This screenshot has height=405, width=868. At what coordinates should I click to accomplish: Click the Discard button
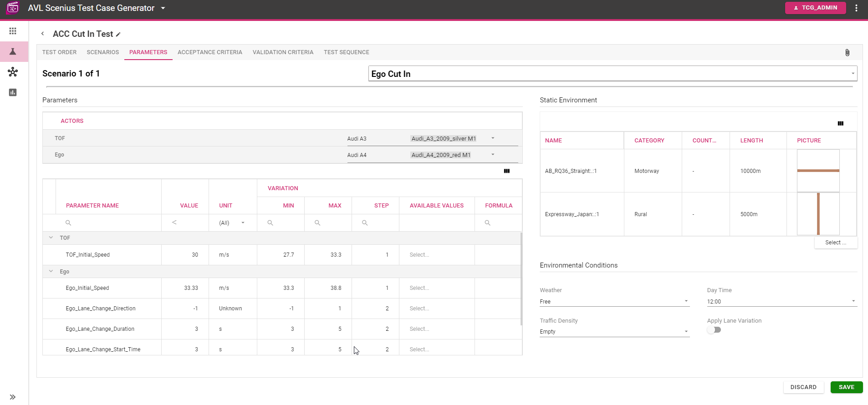(x=803, y=387)
